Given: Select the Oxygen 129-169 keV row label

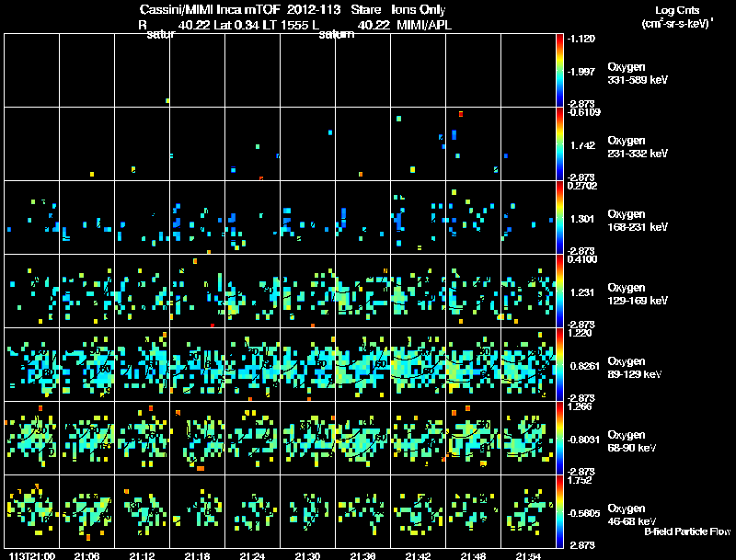Looking at the screenshot, I should (x=638, y=294).
